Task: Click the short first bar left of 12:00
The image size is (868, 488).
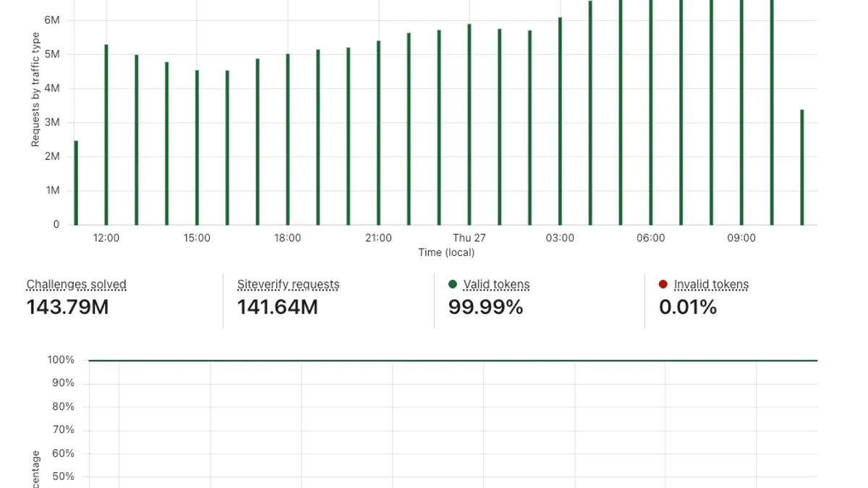Action: 76,183
